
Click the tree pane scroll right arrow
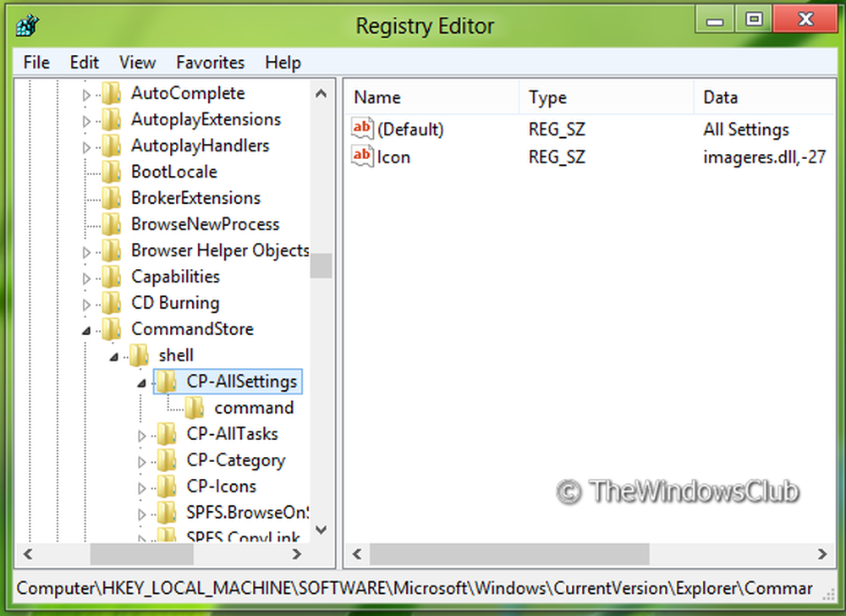pos(296,554)
